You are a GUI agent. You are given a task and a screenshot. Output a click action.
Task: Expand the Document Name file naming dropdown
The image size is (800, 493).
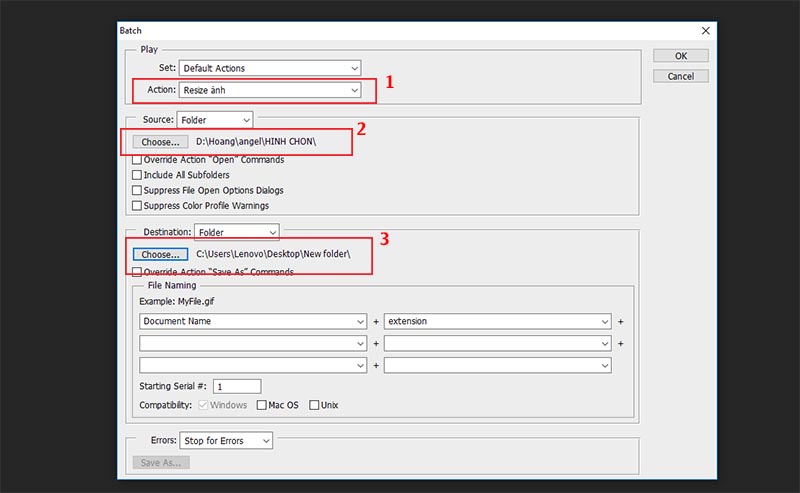coord(254,322)
